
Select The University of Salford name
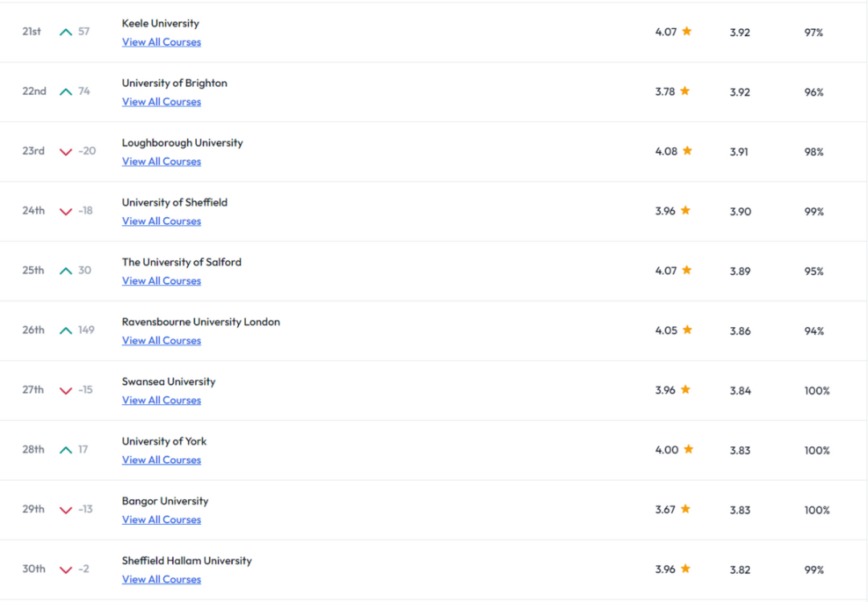click(182, 263)
